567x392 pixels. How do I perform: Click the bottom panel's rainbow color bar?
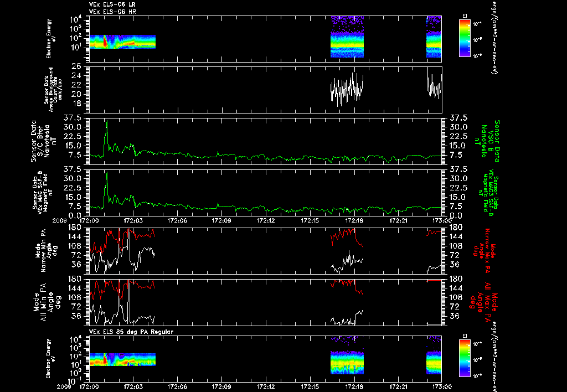click(x=465, y=358)
